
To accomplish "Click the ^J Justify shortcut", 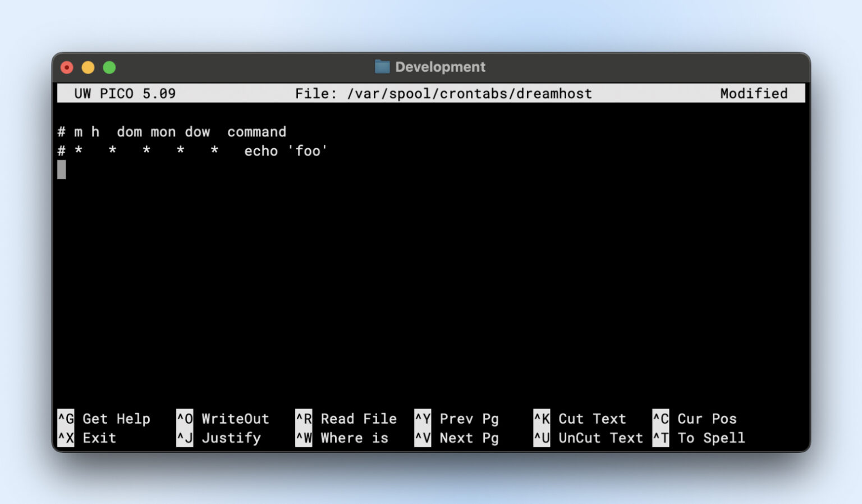I will coord(219,438).
